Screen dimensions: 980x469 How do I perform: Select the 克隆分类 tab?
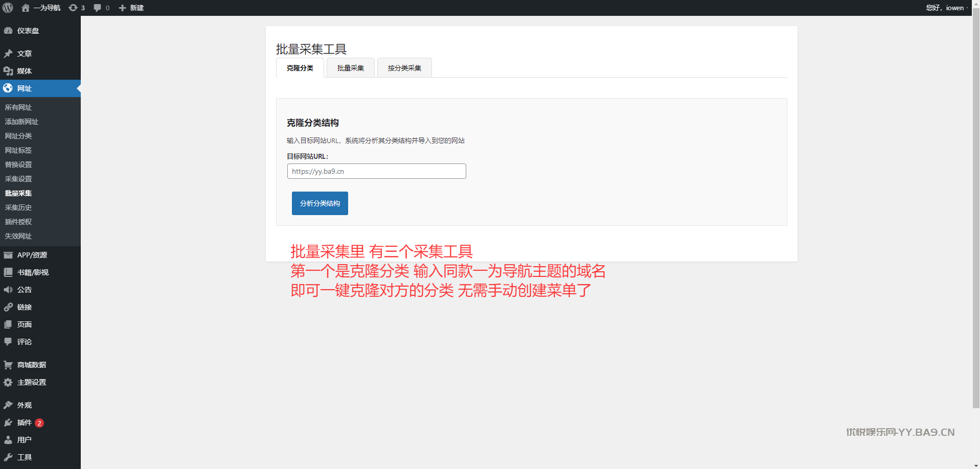300,68
